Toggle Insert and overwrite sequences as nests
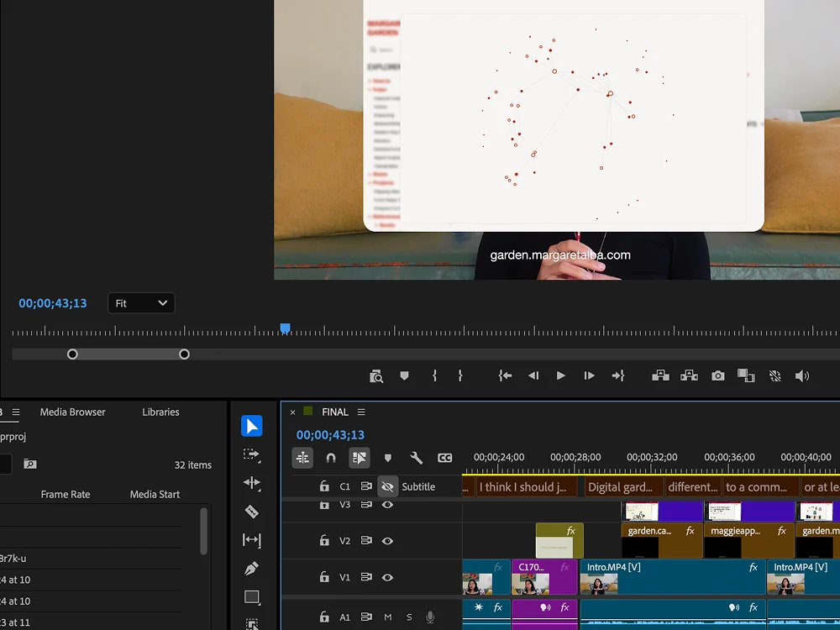The height and width of the screenshot is (630, 840). (302, 458)
